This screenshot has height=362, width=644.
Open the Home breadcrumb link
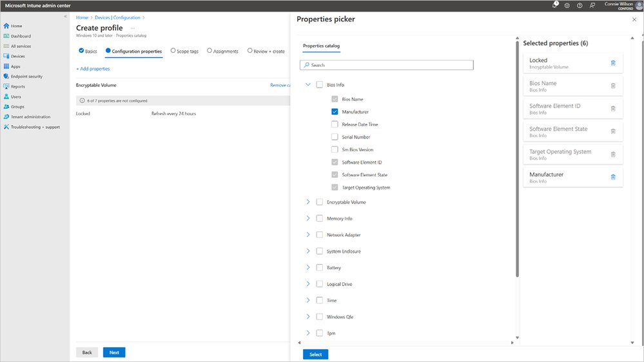coord(82,17)
